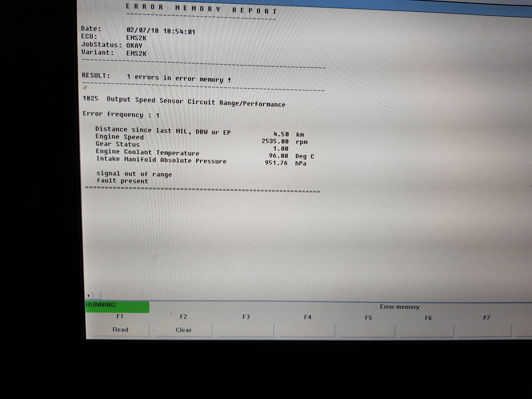Click the green RUNNING status indicator

pos(117,307)
